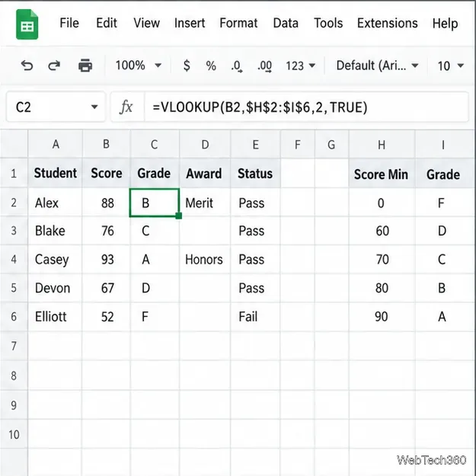476x476 pixels.
Task: Select the 'Student' header cell
Action: [56, 173]
